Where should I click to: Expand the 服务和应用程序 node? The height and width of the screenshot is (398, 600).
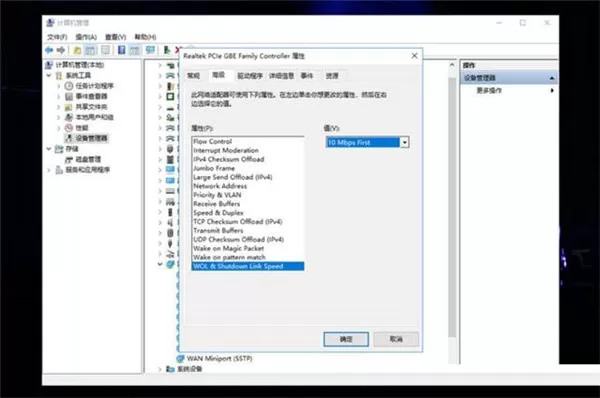(x=49, y=170)
